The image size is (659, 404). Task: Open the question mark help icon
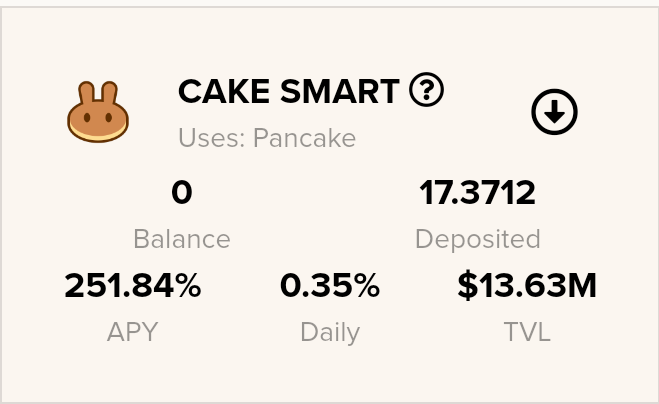coord(426,90)
